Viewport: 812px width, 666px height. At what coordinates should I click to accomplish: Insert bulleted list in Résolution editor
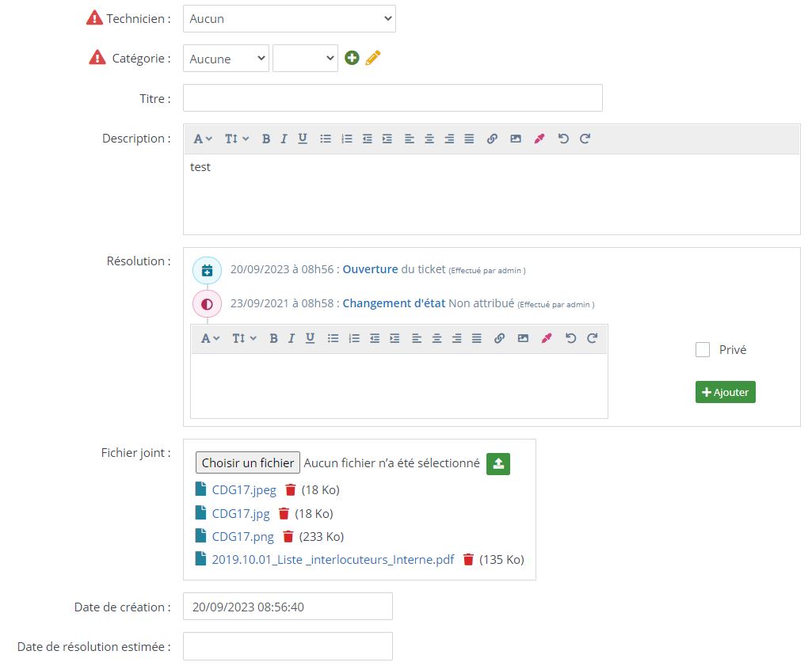[333, 338]
